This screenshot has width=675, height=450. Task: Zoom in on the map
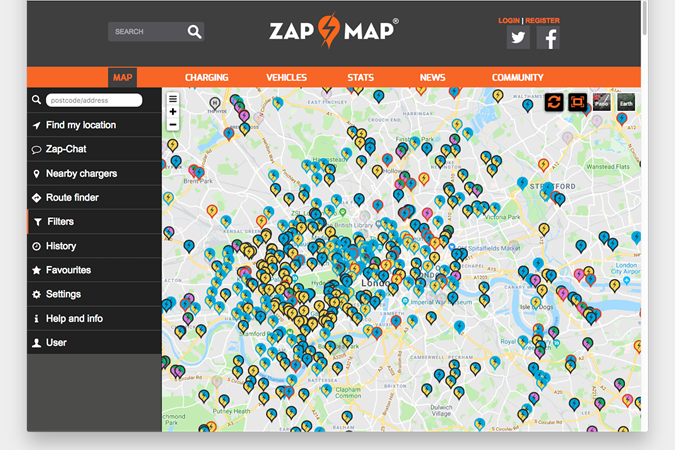[173, 112]
